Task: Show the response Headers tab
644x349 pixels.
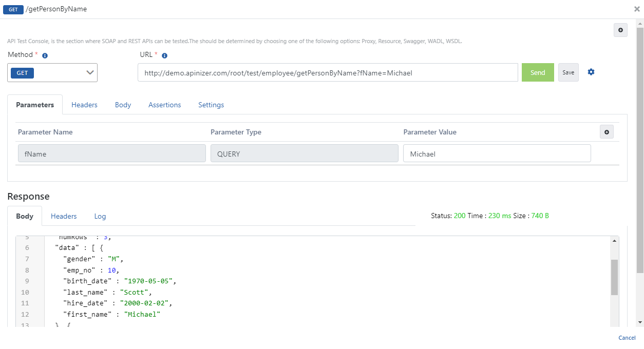Action: tap(64, 216)
